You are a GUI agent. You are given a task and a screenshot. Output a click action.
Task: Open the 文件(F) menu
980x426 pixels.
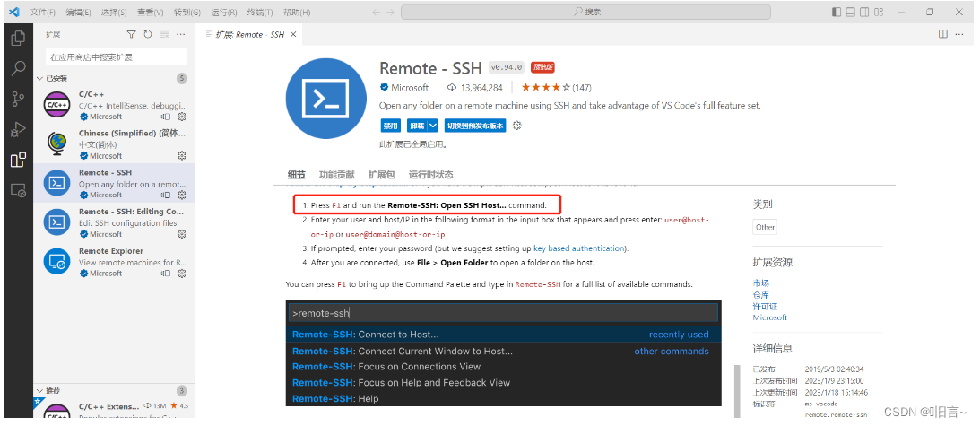43,12
